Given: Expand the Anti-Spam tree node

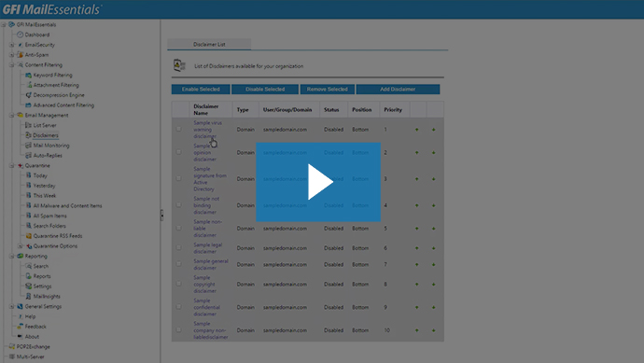Looking at the screenshot, I should tap(11, 55).
